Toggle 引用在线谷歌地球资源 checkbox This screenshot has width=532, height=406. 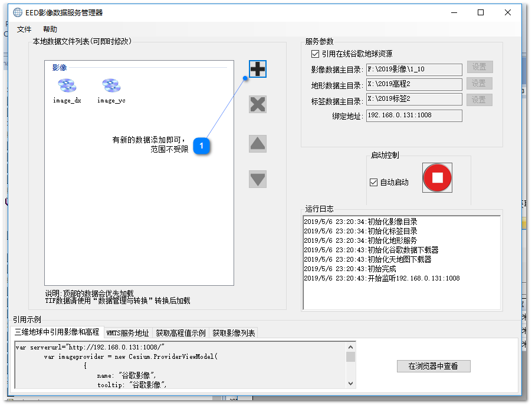tap(315, 54)
